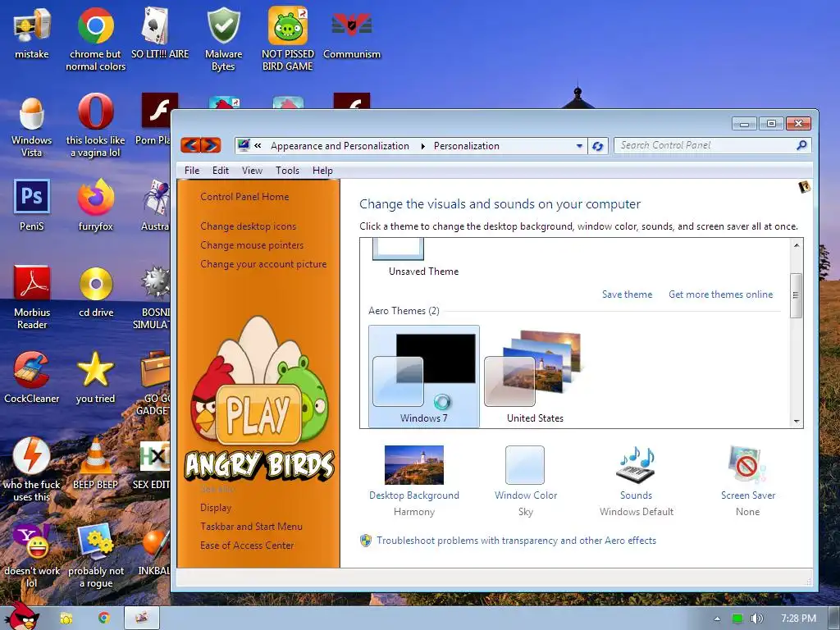Click the help icon in Personalization window
Image resolution: width=840 pixels, height=630 pixels.
tap(804, 187)
